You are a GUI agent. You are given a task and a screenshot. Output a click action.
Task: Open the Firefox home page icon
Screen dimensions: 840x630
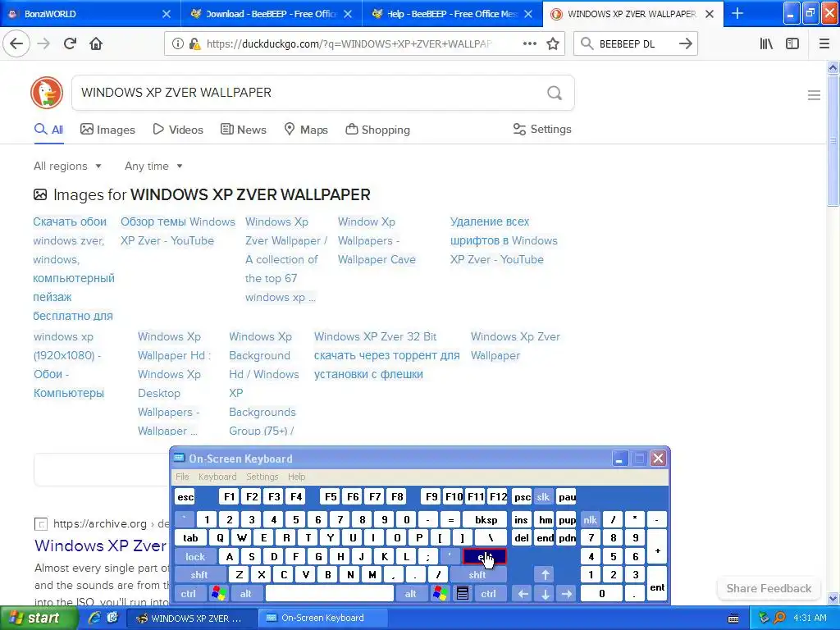[96, 43]
